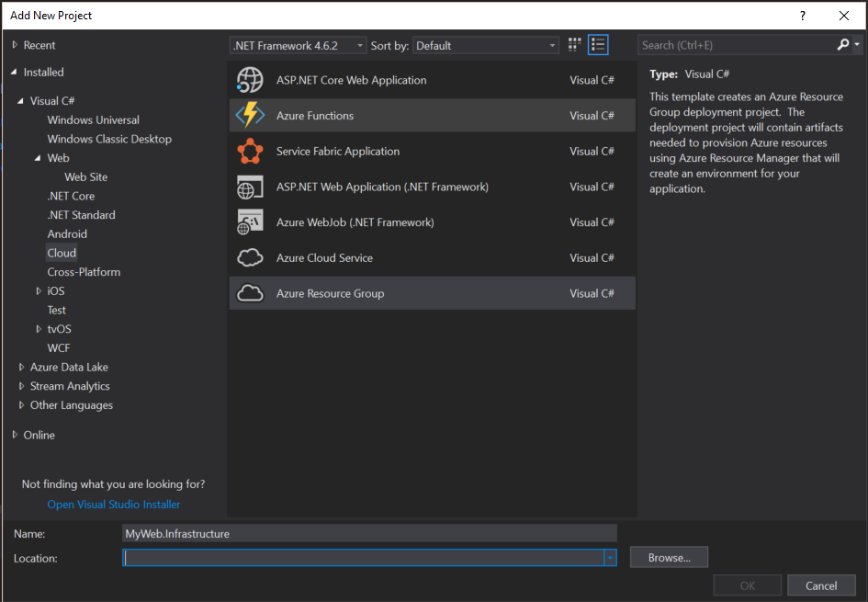Expand the Stream Analytics node
This screenshot has width=868, height=602.
(x=21, y=386)
